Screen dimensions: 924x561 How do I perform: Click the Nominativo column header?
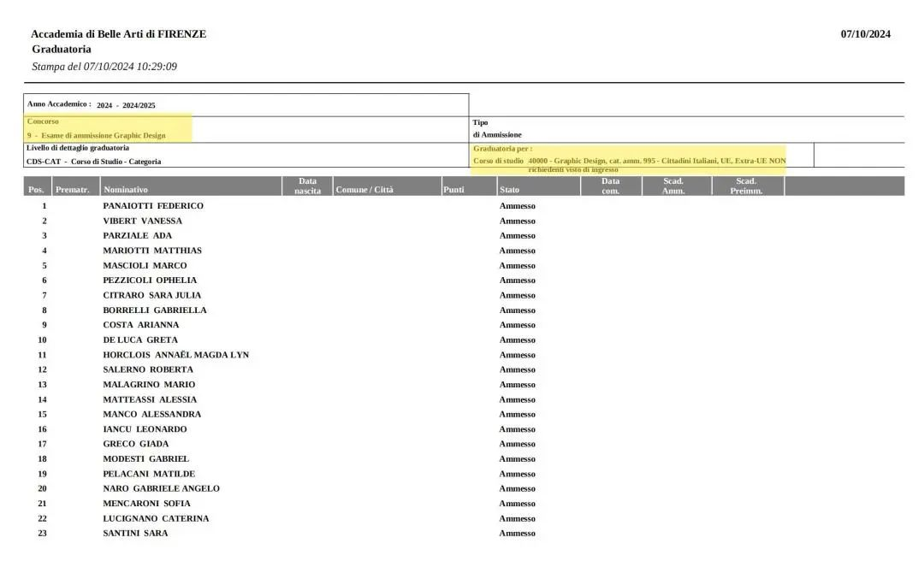tap(126, 190)
